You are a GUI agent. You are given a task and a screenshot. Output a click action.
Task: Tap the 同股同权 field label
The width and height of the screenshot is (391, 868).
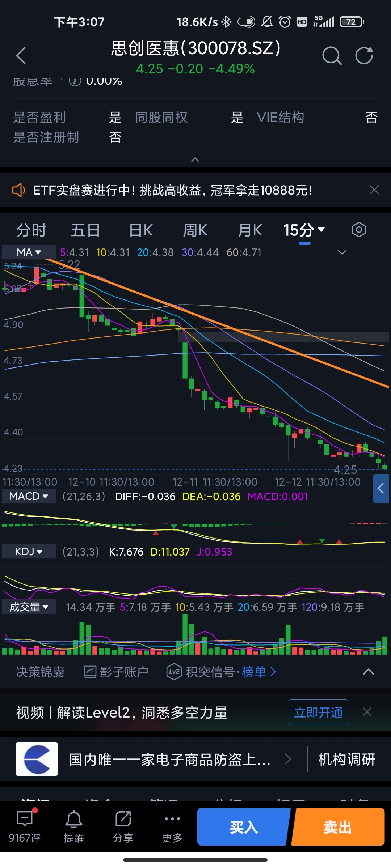pos(161,118)
